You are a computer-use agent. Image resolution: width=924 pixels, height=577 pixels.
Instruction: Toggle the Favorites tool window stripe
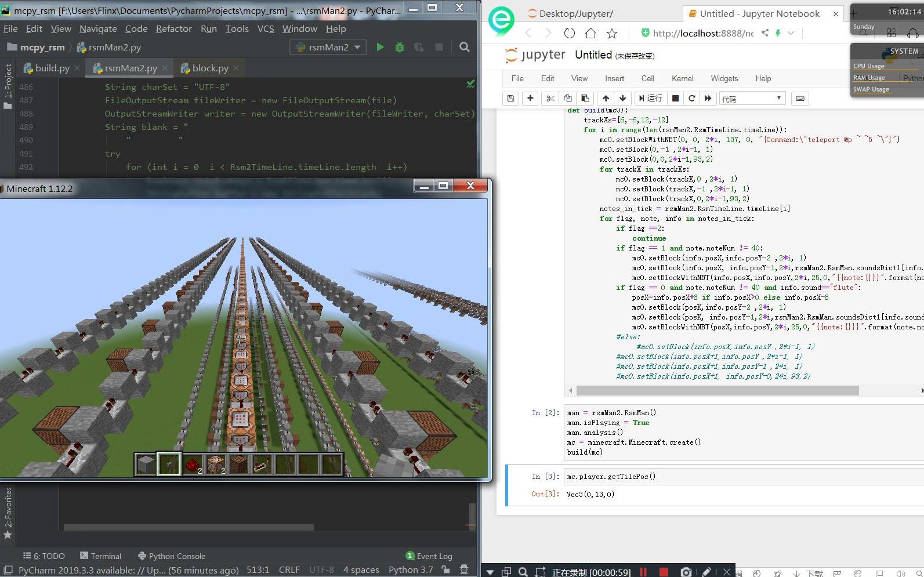coord(8,513)
